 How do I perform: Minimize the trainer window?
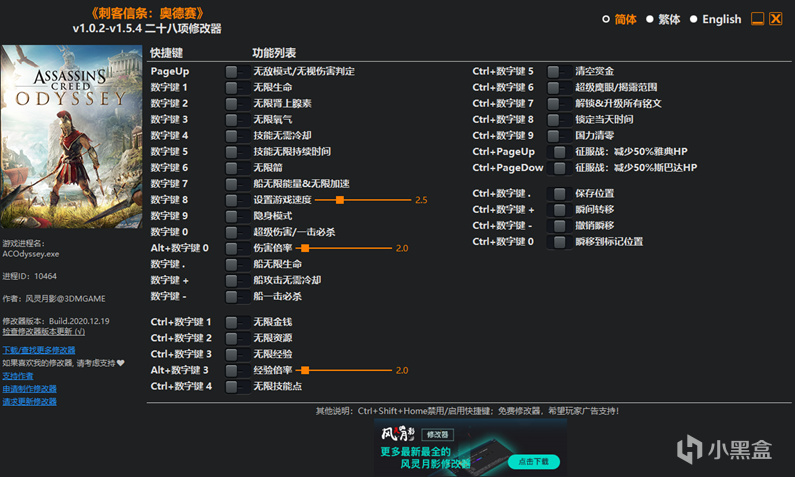(757, 19)
